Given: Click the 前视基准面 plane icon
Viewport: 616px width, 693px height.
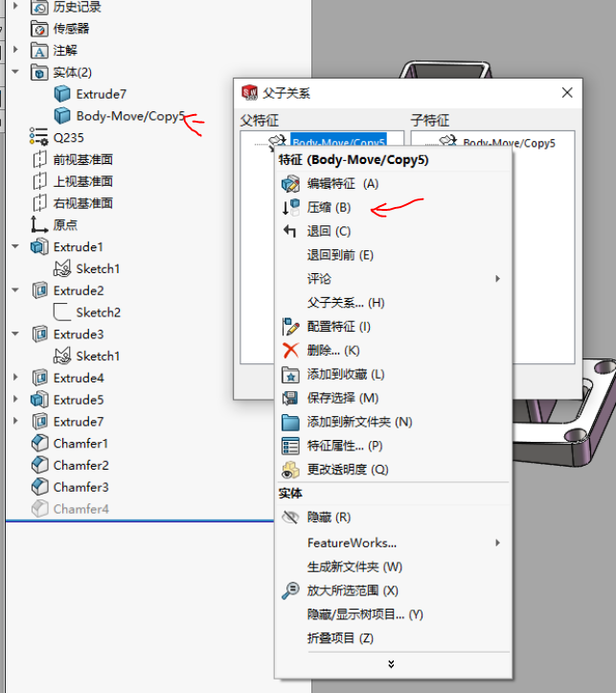Looking at the screenshot, I should [39, 159].
